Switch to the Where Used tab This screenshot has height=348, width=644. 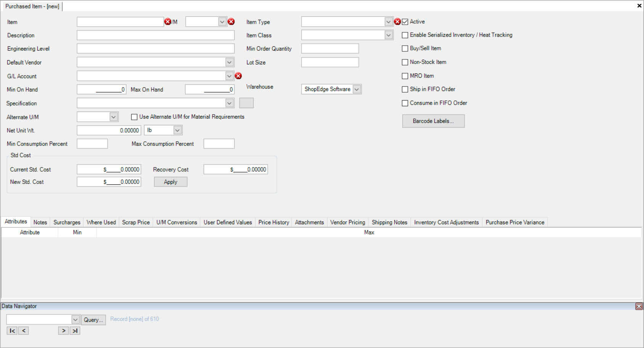(101, 222)
